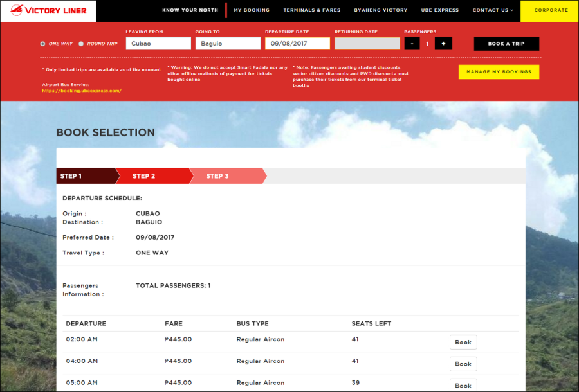Click the CUBAO origin value
The width and height of the screenshot is (579, 392).
click(x=148, y=213)
